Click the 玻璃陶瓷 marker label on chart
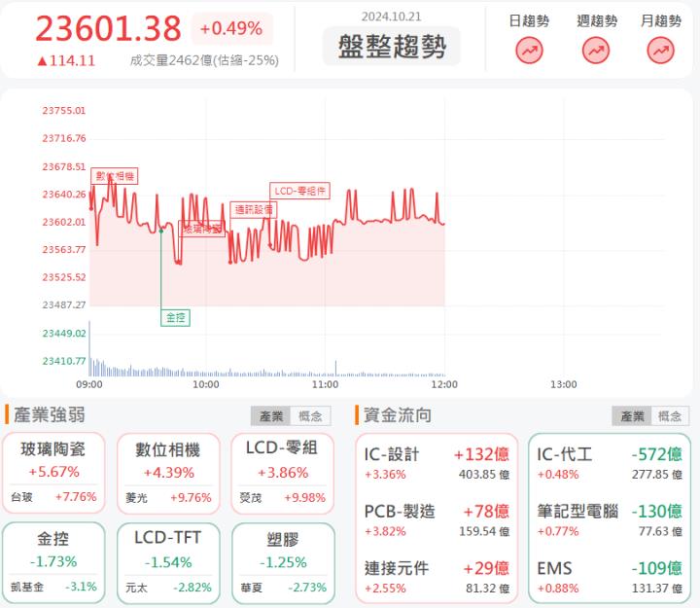The height and width of the screenshot is (608, 700). (x=202, y=230)
